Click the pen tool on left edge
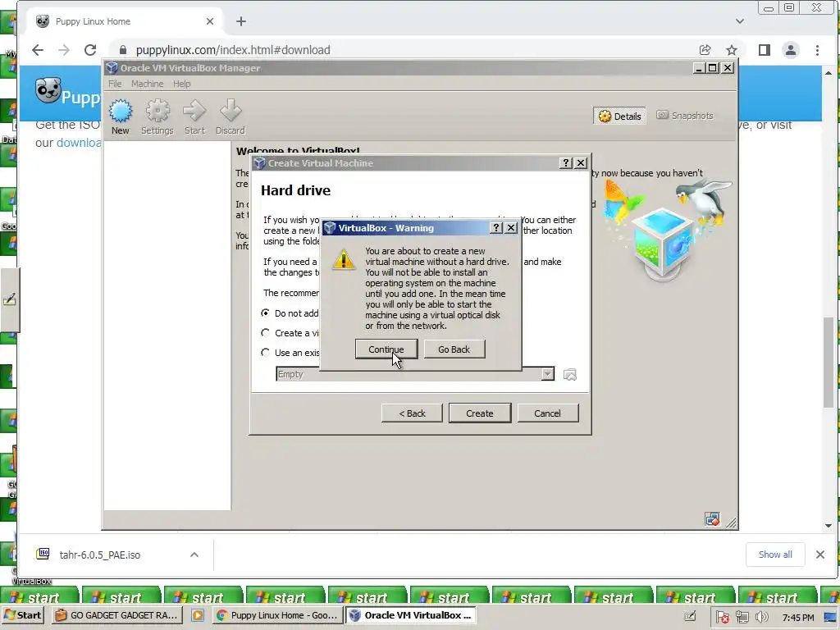The height and width of the screenshot is (630, 840). 10,299
